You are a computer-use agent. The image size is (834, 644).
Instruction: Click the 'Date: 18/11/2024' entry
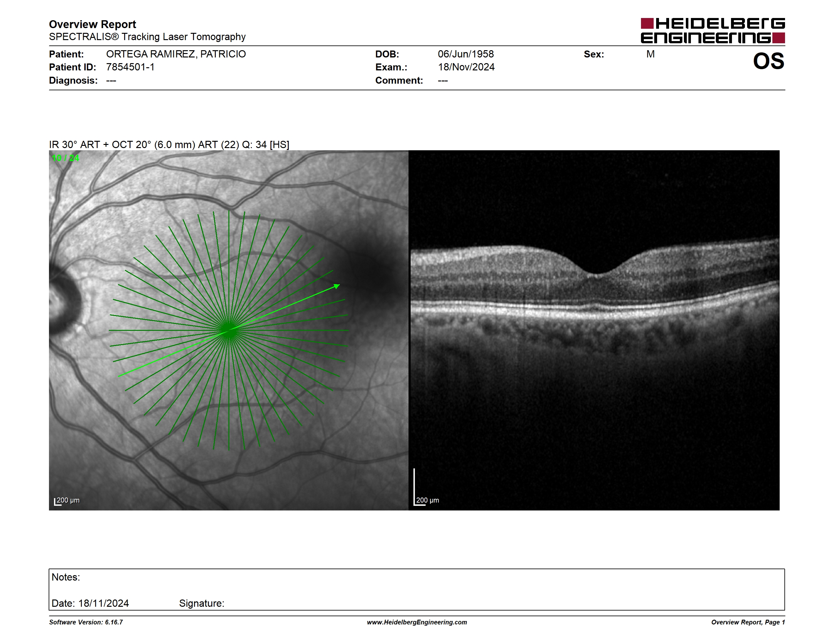90,603
